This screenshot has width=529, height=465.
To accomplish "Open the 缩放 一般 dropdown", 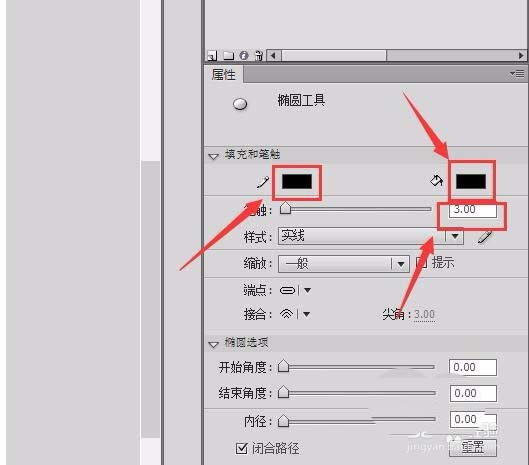I will pos(343,264).
